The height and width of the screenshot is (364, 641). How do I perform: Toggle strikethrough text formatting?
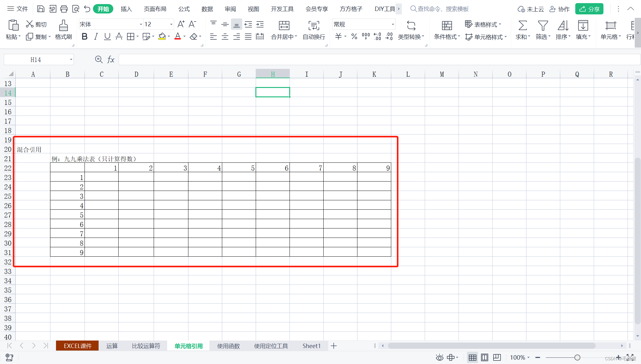(119, 37)
